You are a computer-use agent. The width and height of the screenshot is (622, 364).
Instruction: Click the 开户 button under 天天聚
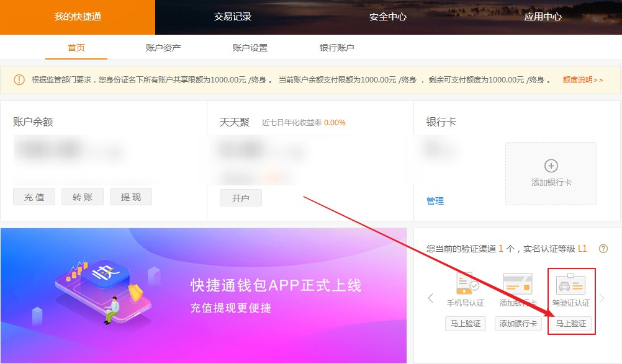click(x=240, y=198)
